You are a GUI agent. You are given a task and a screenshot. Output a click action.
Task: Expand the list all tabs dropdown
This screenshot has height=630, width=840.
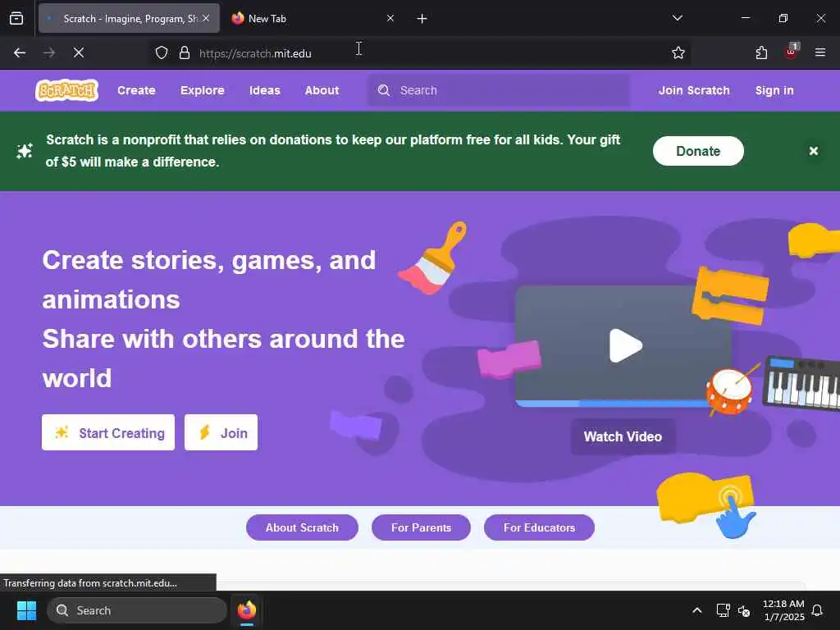(677, 18)
